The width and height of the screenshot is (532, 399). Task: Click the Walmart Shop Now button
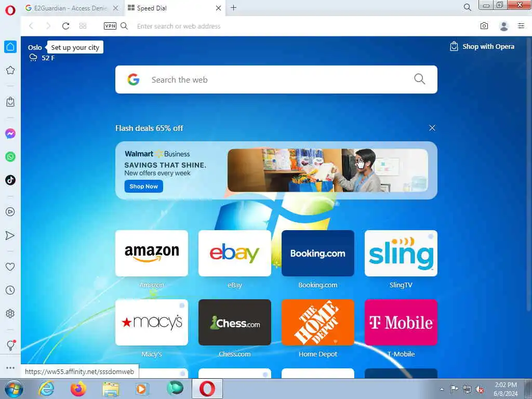(144, 187)
